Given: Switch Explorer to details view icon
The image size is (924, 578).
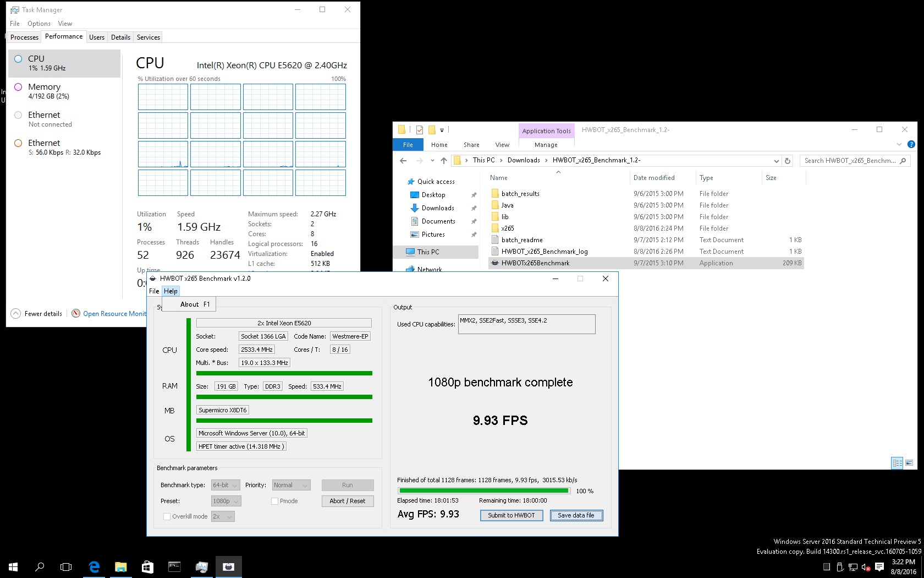Looking at the screenshot, I should pyautogui.click(x=897, y=463).
